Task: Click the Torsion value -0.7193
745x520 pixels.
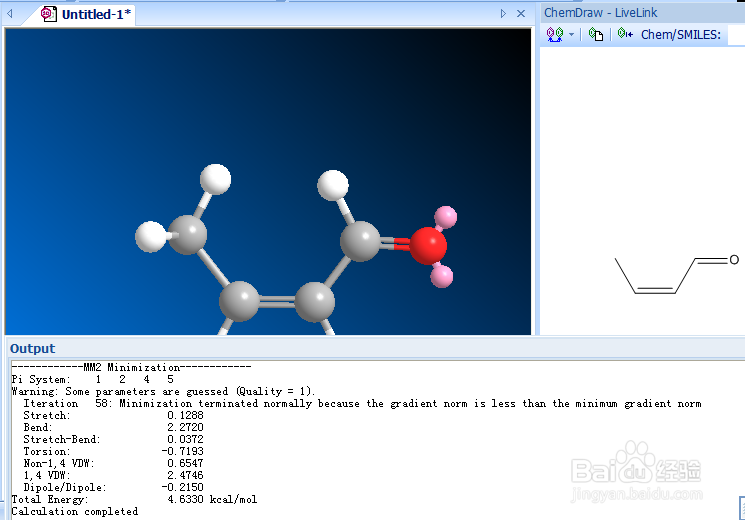Action: [182, 451]
